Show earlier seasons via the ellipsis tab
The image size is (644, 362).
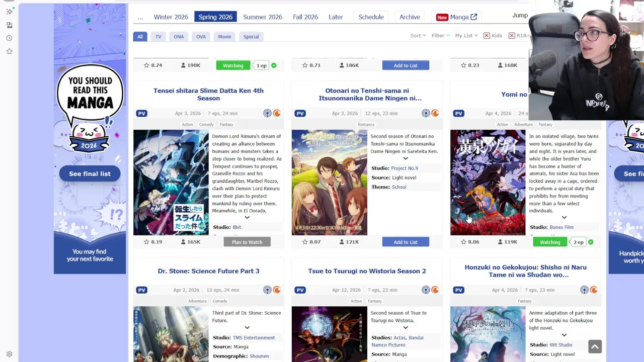[x=140, y=17]
